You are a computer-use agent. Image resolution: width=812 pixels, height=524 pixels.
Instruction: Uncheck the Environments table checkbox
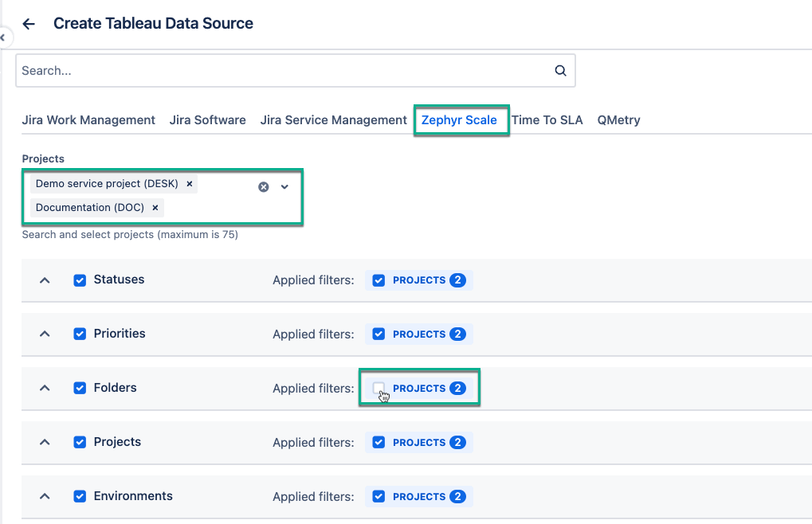pos(80,497)
